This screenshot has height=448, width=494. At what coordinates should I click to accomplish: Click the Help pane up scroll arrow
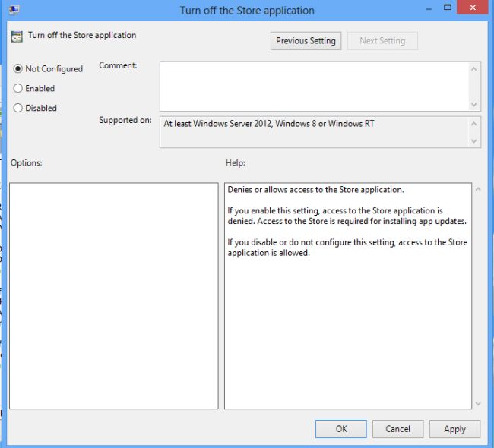(x=478, y=189)
